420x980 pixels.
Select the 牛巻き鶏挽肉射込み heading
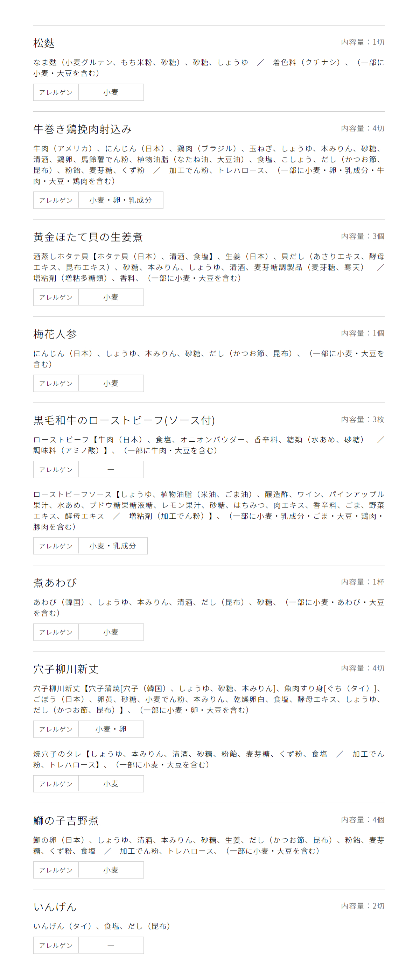pos(83,129)
